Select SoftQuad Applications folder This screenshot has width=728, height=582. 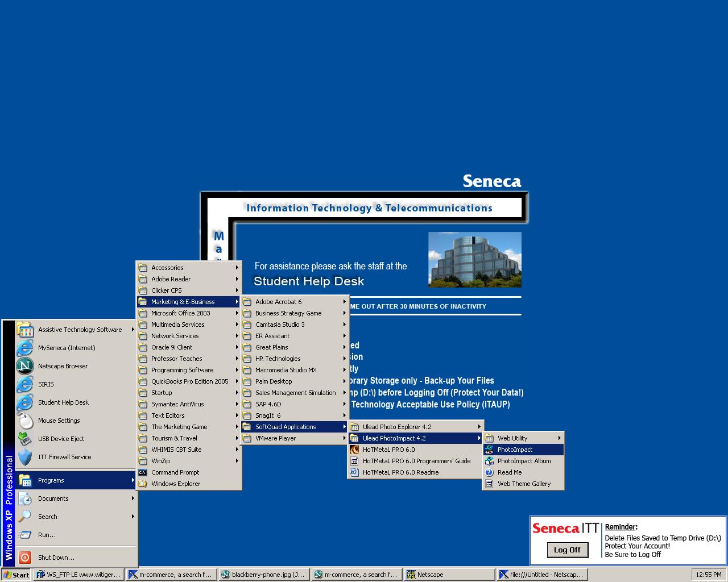pyautogui.click(x=295, y=427)
